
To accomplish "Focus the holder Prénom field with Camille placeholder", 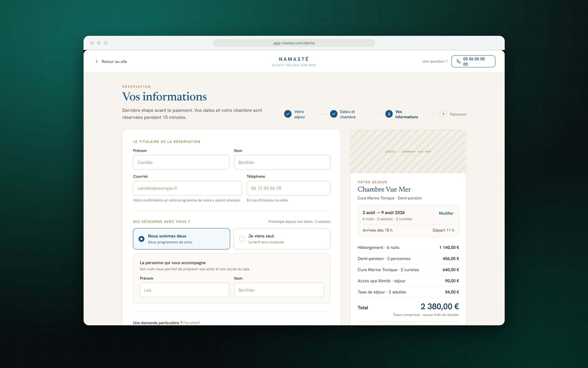I will pyautogui.click(x=181, y=162).
